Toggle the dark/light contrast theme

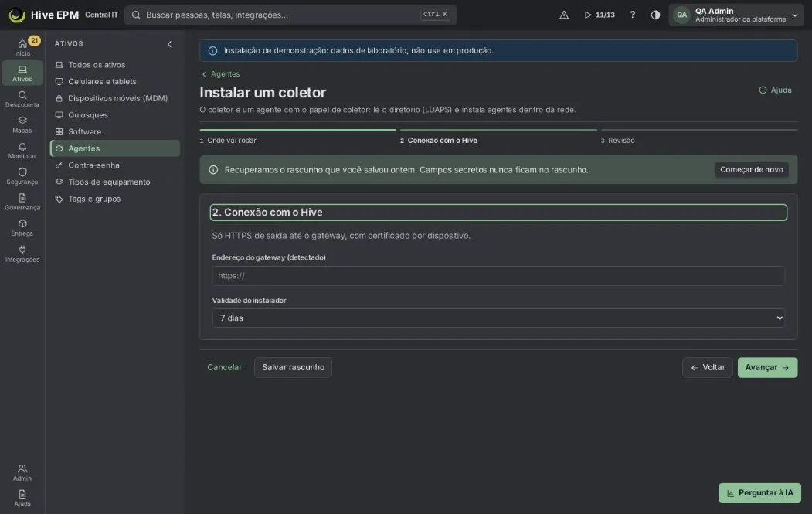[656, 15]
